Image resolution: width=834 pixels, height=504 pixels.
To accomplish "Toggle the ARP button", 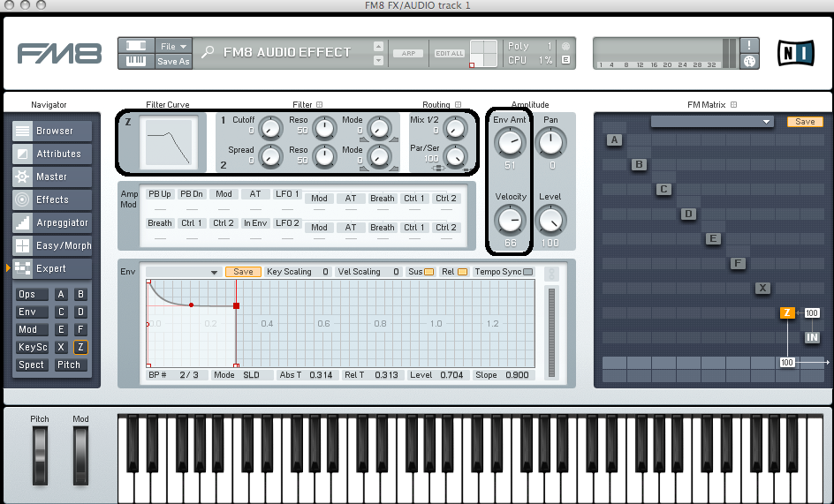I will [408, 53].
